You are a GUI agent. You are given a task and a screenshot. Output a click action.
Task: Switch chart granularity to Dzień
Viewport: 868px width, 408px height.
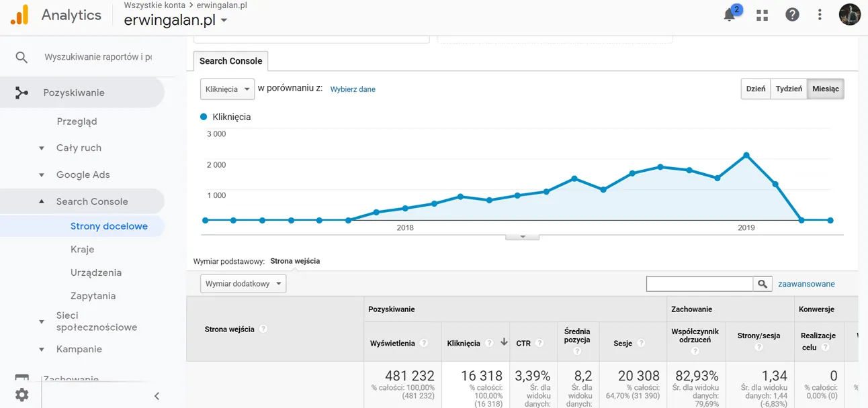(x=756, y=89)
